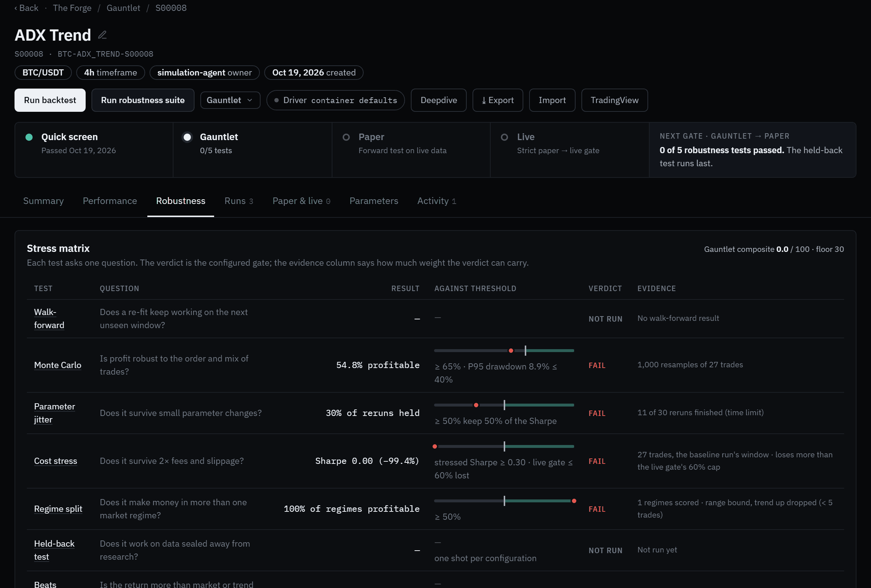Viewport: 871px width, 588px height.
Task: Switch to the Performance tab
Action: 110,201
